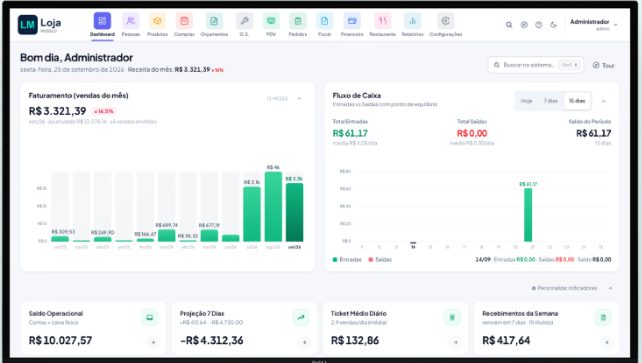Click the Total Entradas value R$ 61,17
The width and height of the screenshot is (642, 363).
350,133
